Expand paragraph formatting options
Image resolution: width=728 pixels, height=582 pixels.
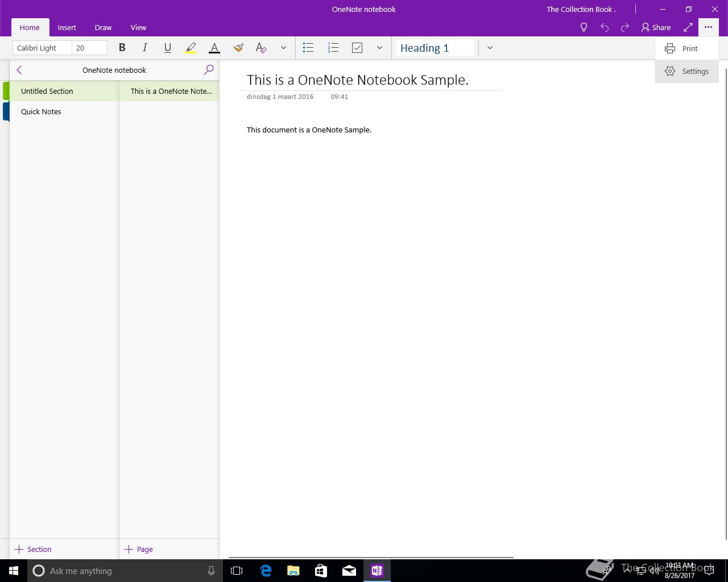[x=379, y=48]
